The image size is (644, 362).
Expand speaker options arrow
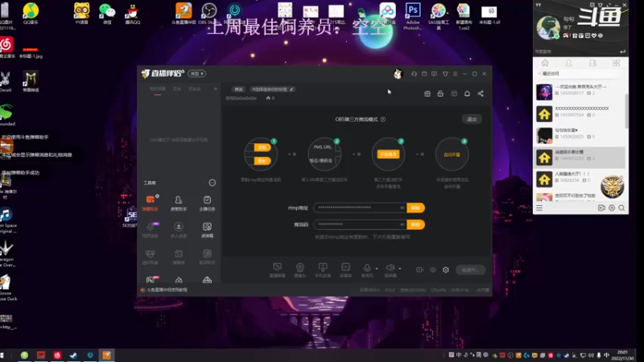[x=399, y=269]
